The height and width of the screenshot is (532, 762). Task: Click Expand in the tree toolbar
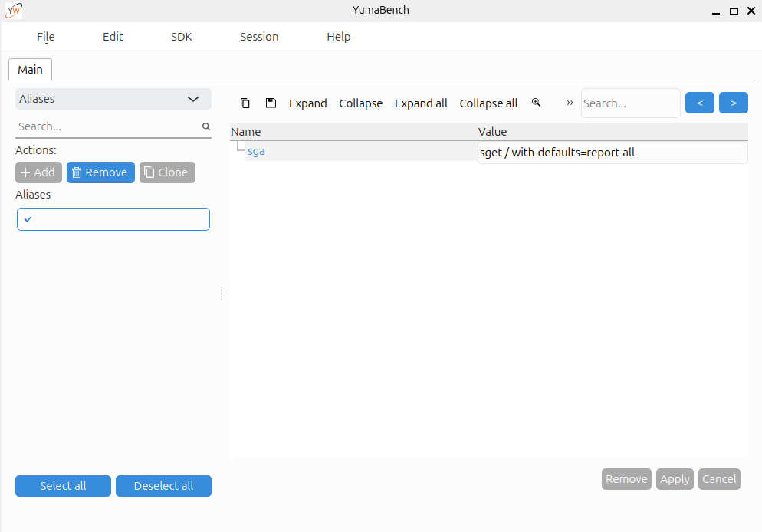307,103
